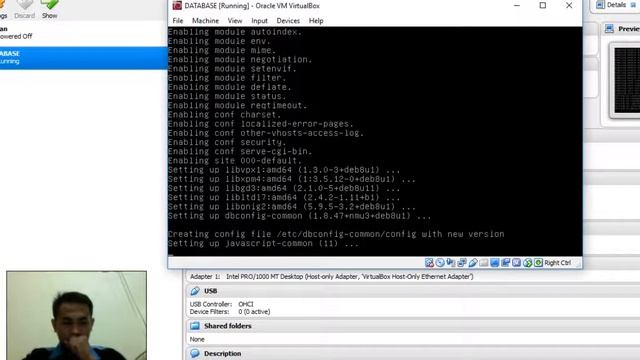Click the Right Ctrl host key label
The image size is (640, 360).
tap(558, 263)
